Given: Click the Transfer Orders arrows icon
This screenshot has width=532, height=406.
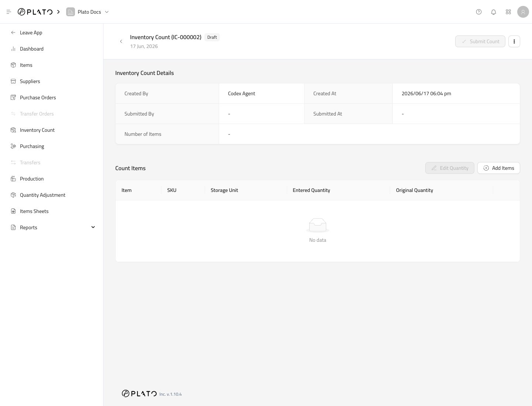Looking at the screenshot, I should 13,114.
